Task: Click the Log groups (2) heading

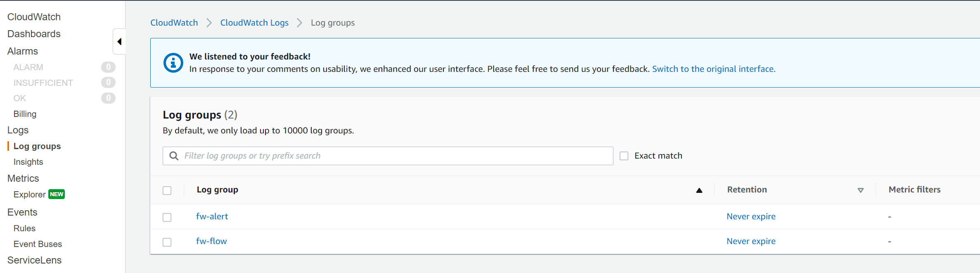Action: (x=200, y=115)
